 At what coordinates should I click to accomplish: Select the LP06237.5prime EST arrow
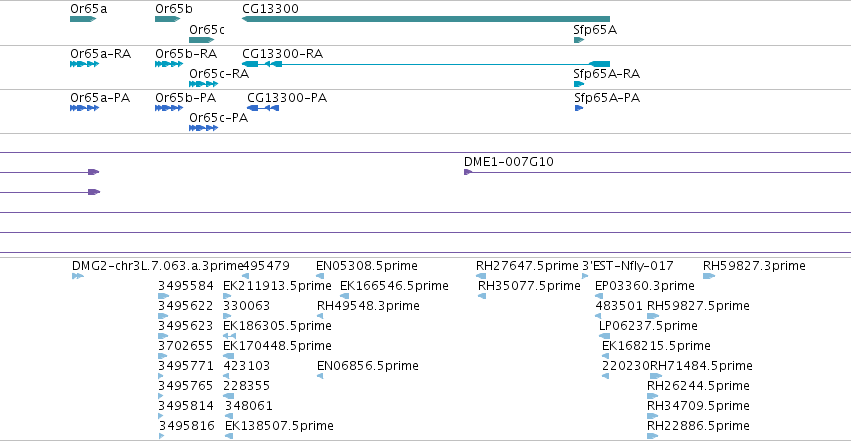pos(605,336)
